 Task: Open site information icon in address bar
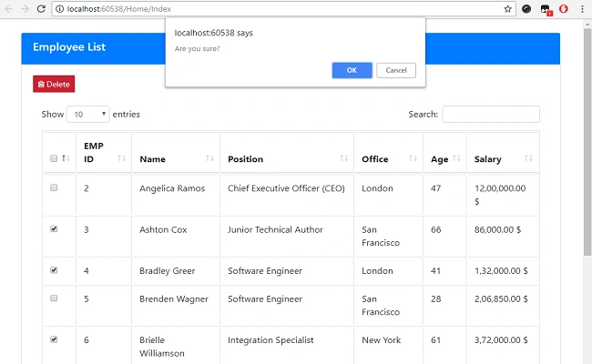(59, 9)
